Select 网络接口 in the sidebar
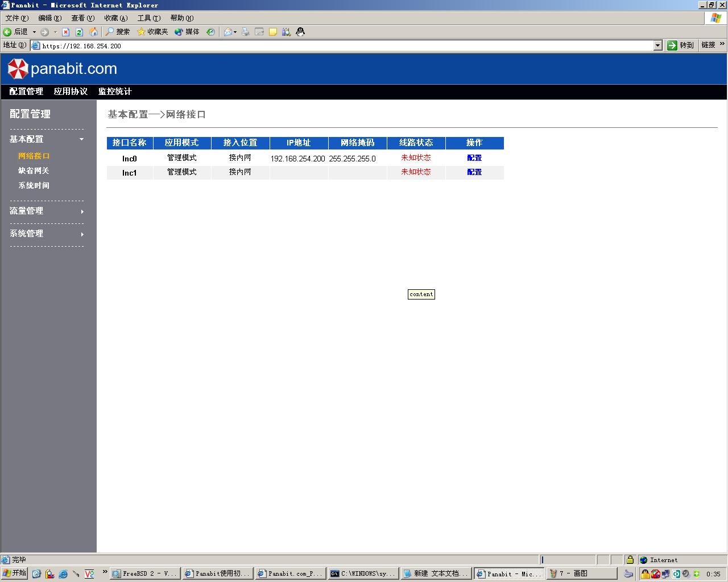This screenshot has width=728, height=582. (x=34, y=156)
